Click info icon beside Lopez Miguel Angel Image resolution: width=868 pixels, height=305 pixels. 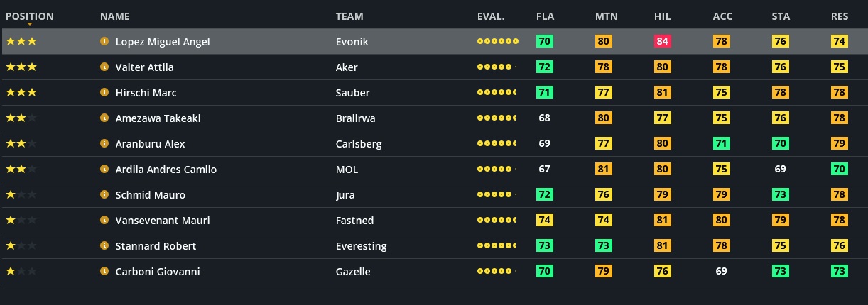coord(104,42)
